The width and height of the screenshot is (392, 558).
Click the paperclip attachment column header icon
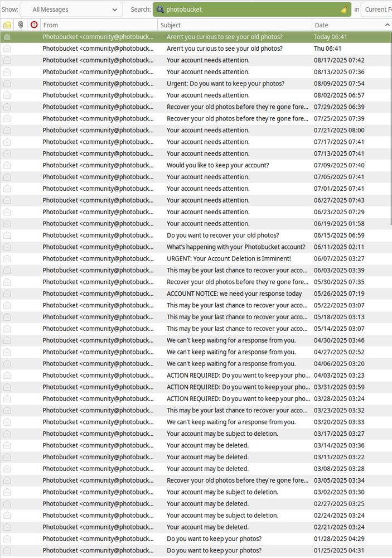[21, 25]
